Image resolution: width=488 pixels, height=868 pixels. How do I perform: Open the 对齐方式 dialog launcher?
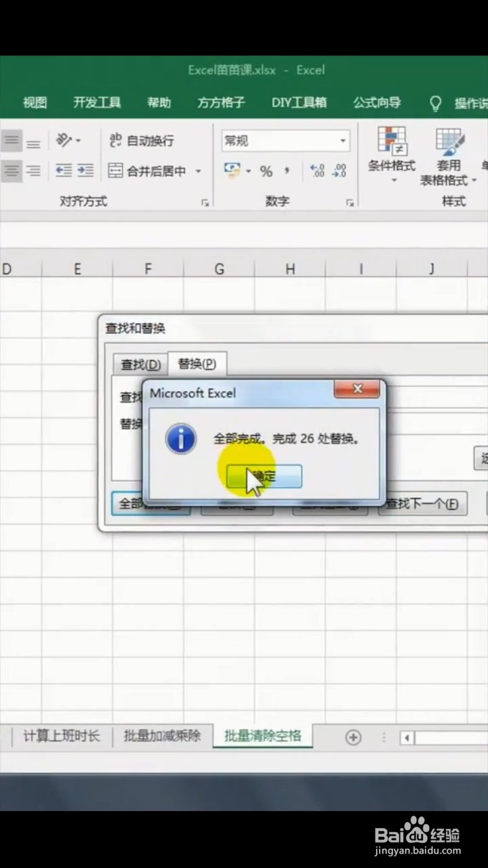(x=205, y=203)
